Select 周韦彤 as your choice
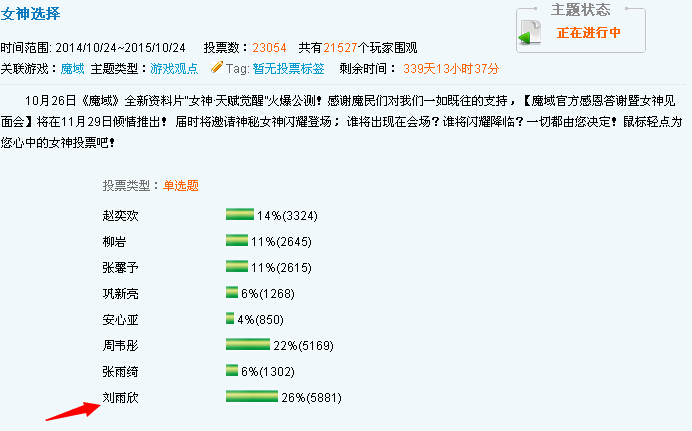This screenshot has width=692, height=431. pos(120,345)
